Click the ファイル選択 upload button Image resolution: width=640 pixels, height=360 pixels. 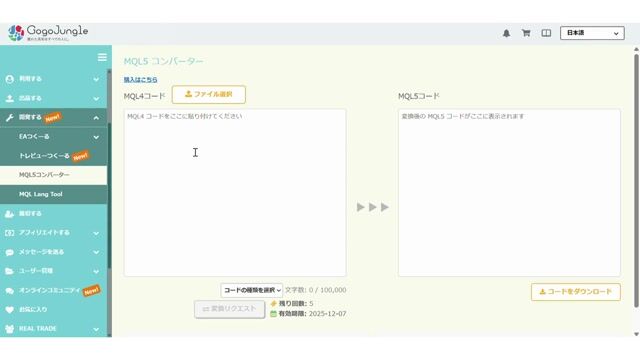[209, 94]
